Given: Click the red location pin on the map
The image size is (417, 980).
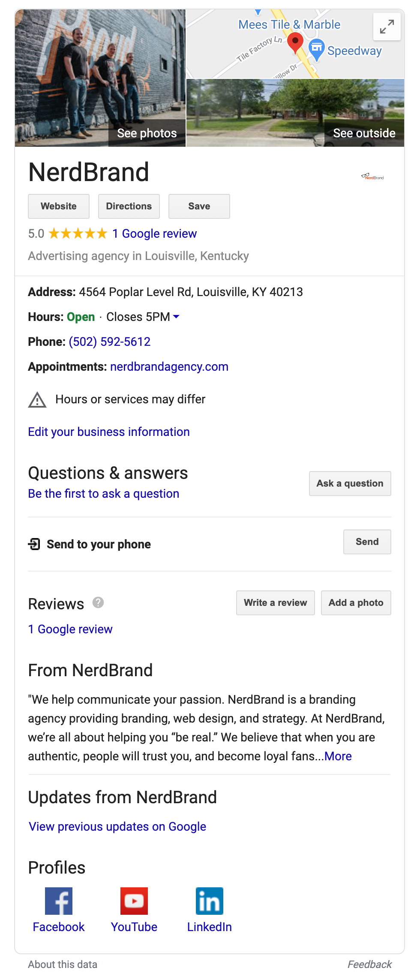Looking at the screenshot, I should point(295,43).
